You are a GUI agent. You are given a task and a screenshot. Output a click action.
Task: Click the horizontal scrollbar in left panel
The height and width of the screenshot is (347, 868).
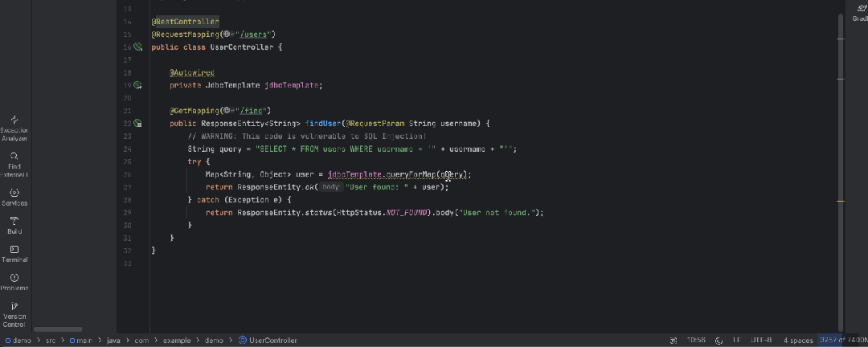pyautogui.click(x=58, y=329)
